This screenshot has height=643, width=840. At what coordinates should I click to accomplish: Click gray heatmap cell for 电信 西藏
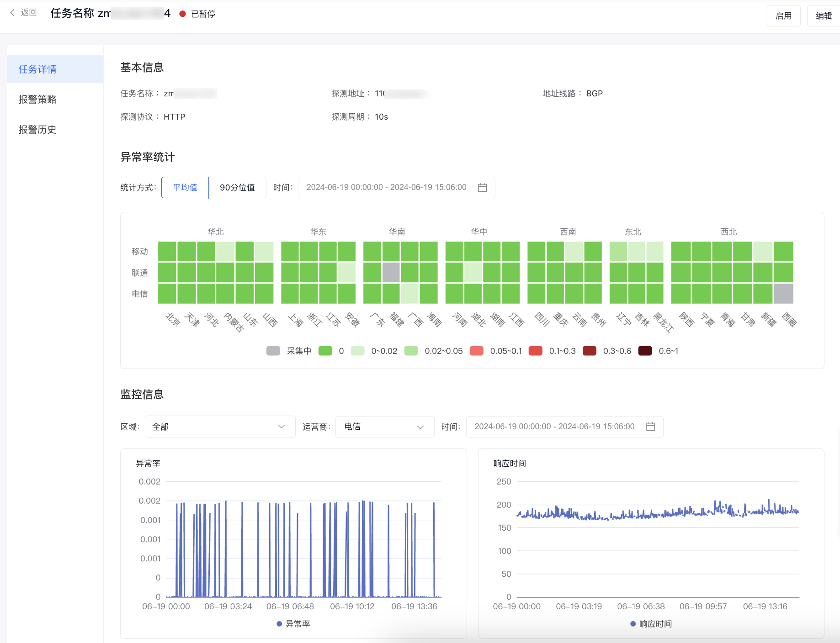coord(783,294)
